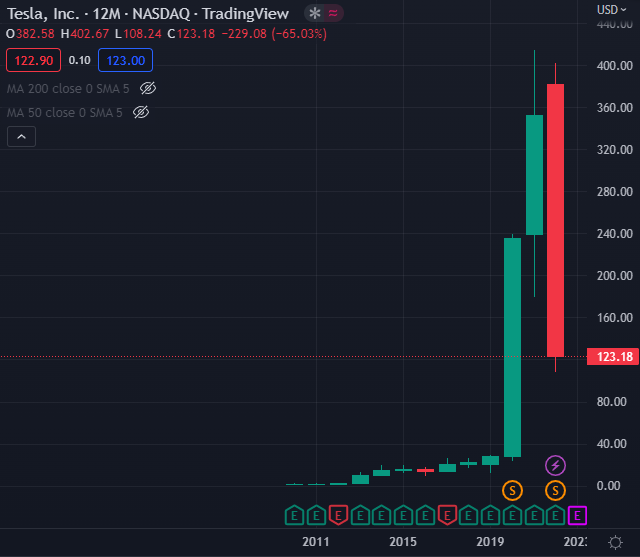This screenshot has height=557, width=640.
Task: Click the change value −229.08 (−65.03%)
Action: pos(274,34)
